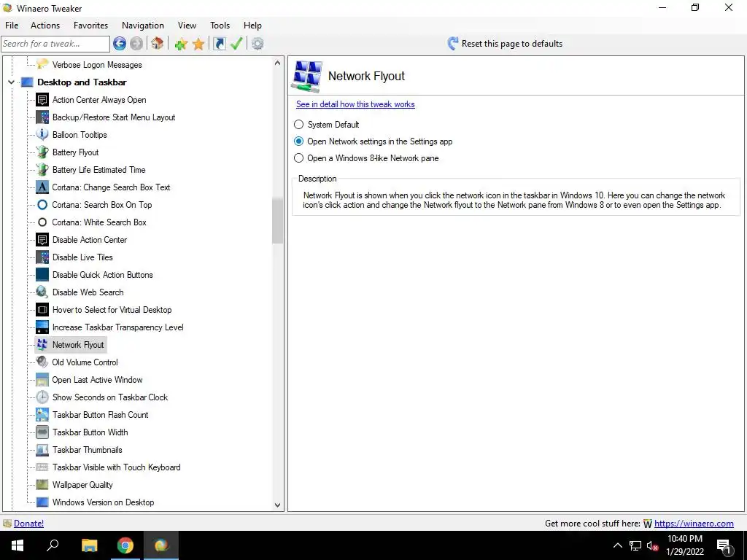Click the Hover to Select for Virtual Desktop icon
747x560 pixels.
tap(42, 310)
